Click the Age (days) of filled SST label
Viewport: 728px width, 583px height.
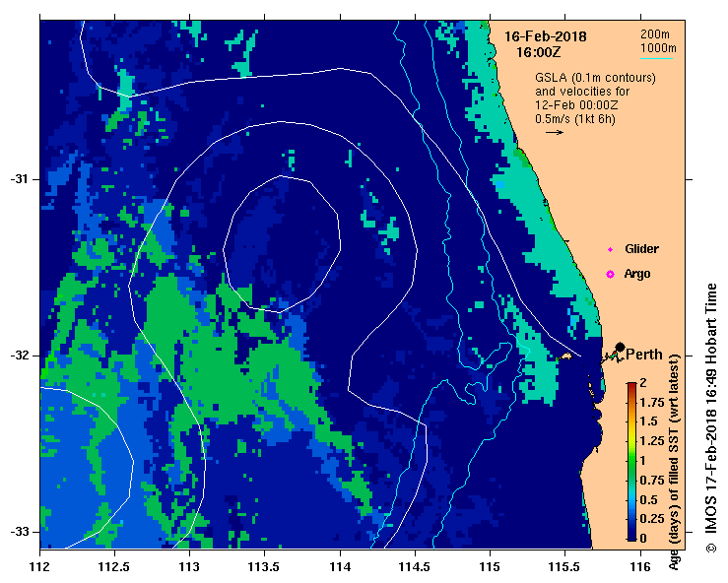[x=674, y=462]
